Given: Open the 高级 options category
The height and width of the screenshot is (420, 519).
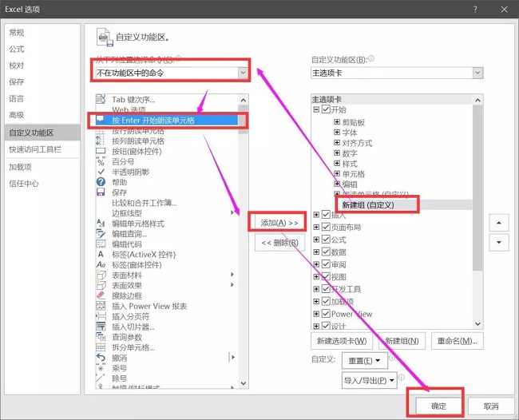Looking at the screenshot, I should (x=17, y=115).
